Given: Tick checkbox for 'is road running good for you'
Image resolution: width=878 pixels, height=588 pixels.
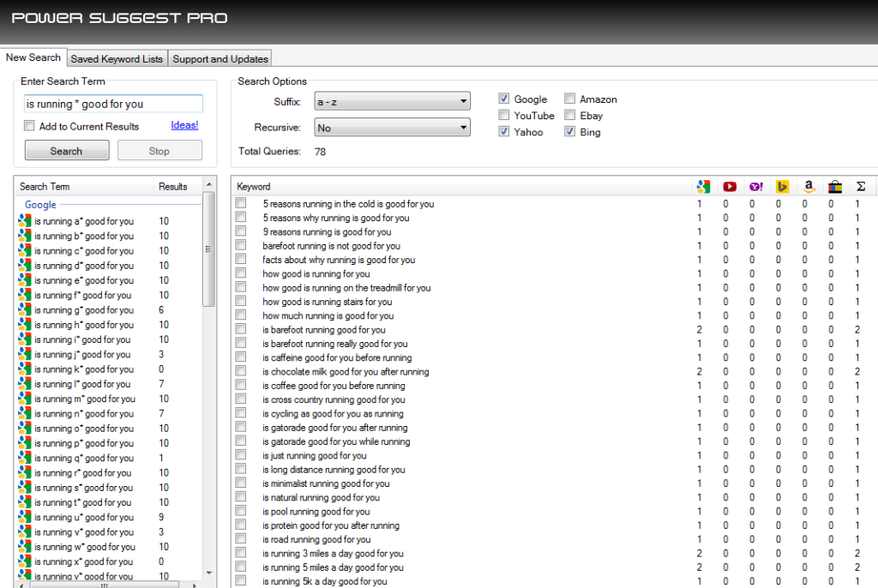Looking at the screenshot, I should click(x=241, y=539).
